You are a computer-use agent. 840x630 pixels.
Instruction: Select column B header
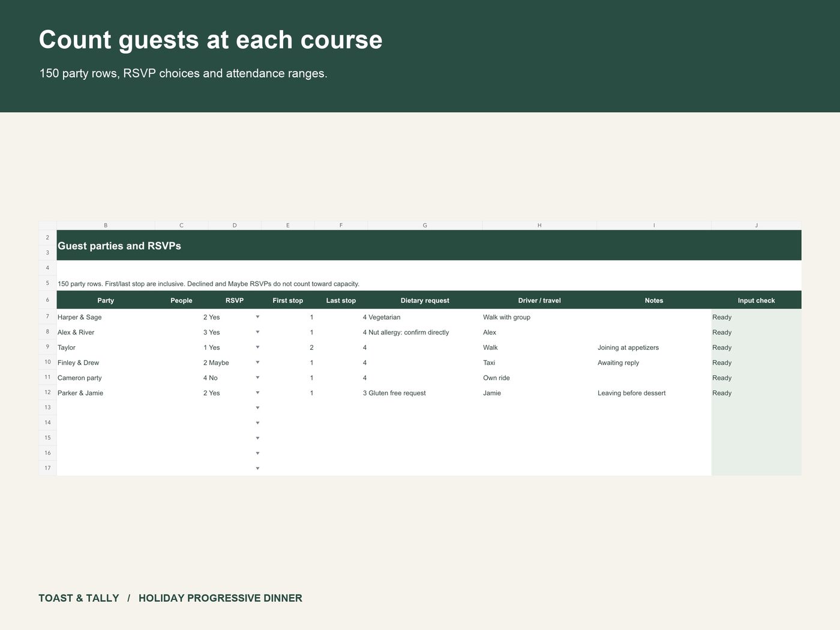point(106,226)
